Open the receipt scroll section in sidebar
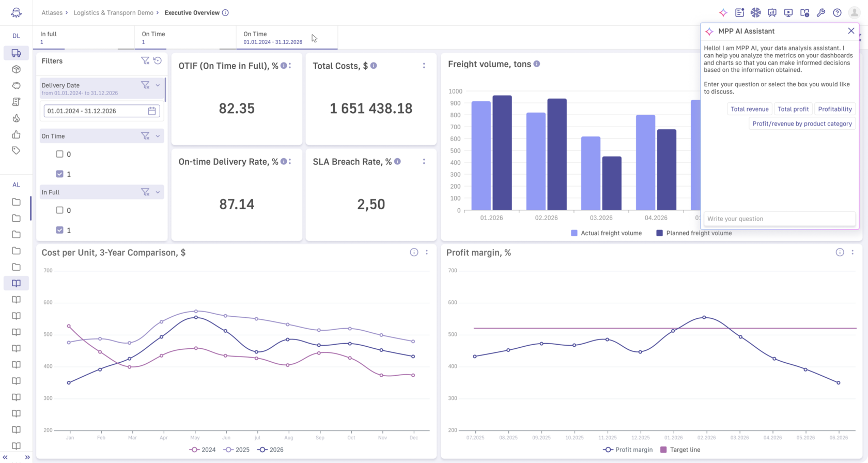This screenshot has height=463, width=868. tap(16, 102)
